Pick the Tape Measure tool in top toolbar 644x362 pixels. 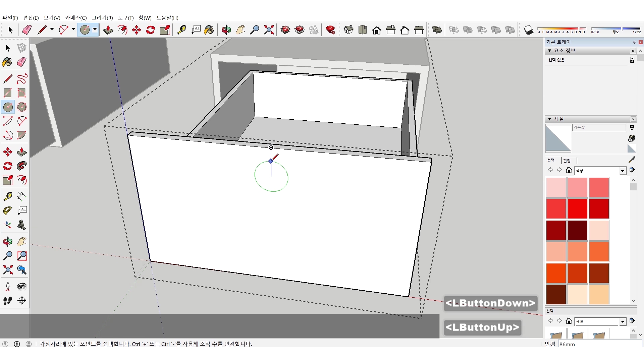tap(181, 30)
